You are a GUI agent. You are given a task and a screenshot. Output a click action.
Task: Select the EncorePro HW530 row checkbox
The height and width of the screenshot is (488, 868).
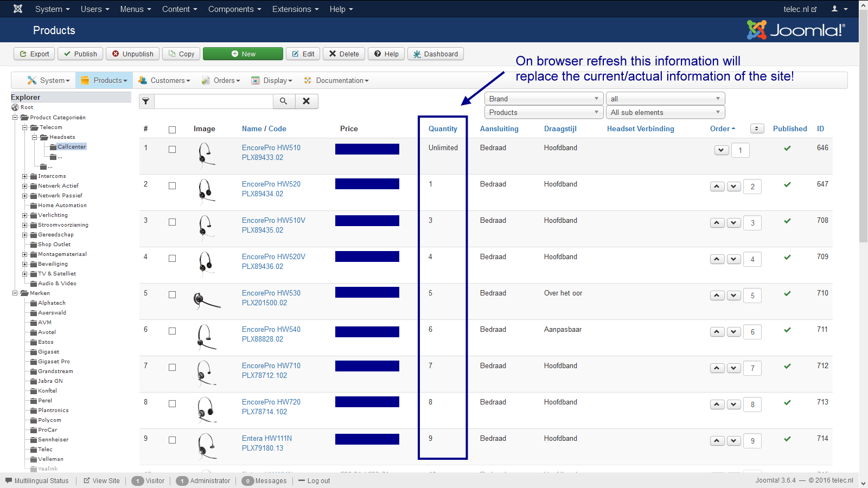(x=172, y=295)
